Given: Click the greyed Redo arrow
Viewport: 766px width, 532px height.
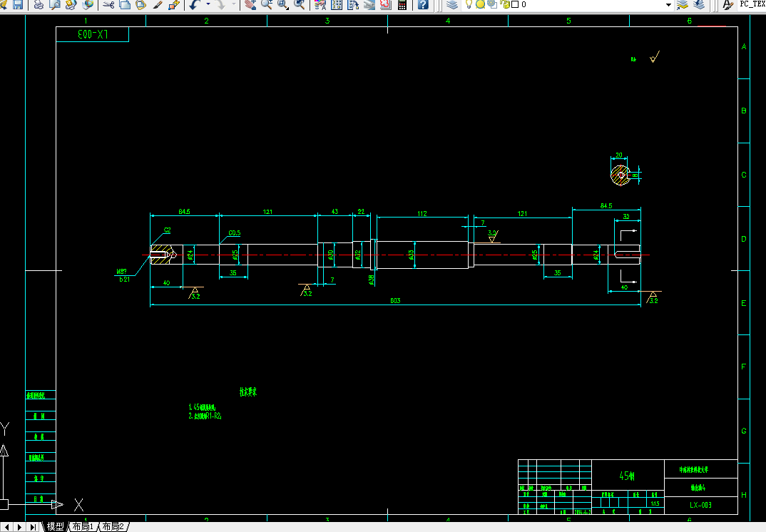Looking at the screenshot, I should (221, 4).
